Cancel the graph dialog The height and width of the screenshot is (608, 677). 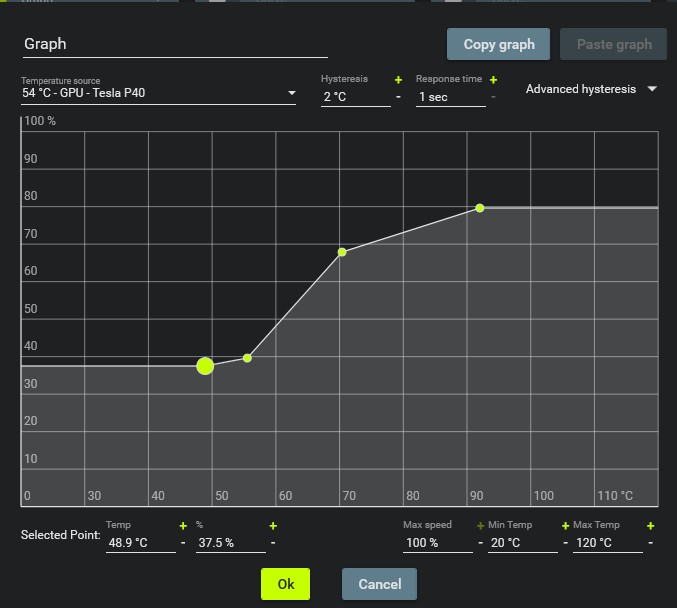pos(379,584)
